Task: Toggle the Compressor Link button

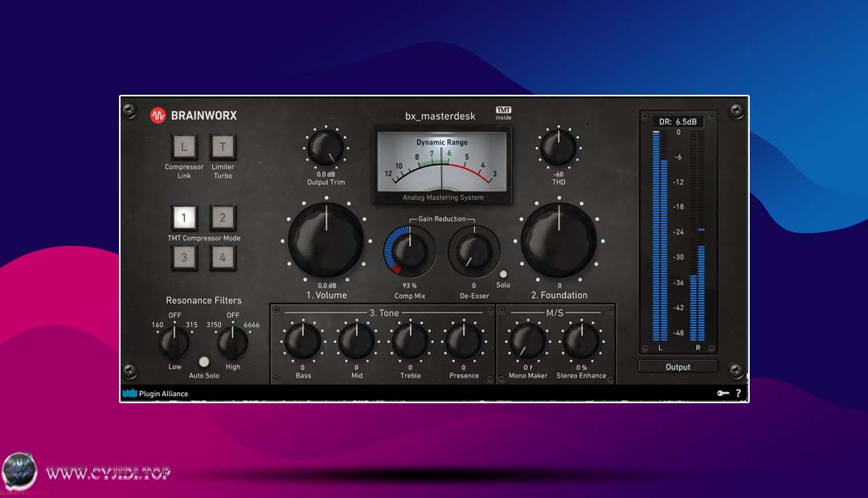Action: coord(184,147)
